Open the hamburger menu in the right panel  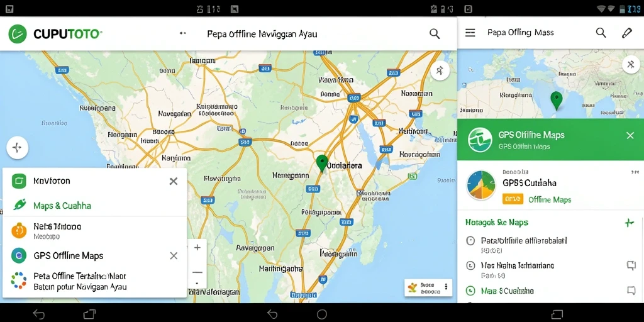click(470, 33)
